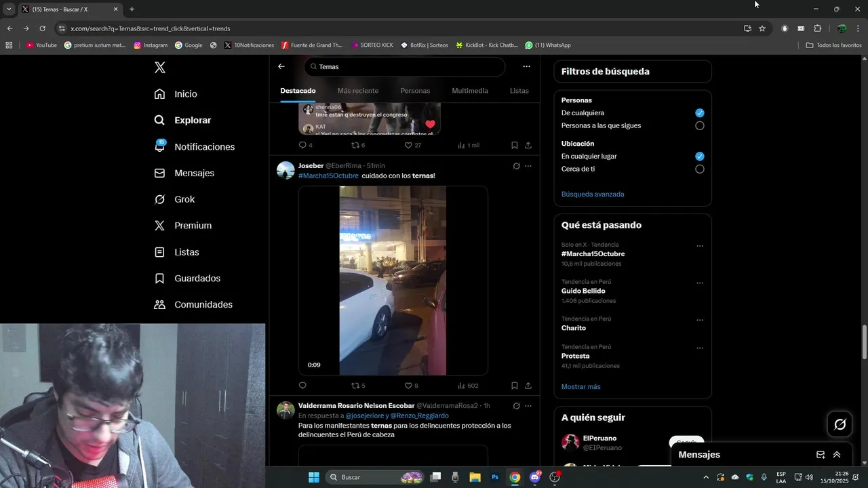Viewport: 868px width, 488px height.
Task: Share Joseber's post
Action: (528, 386)
